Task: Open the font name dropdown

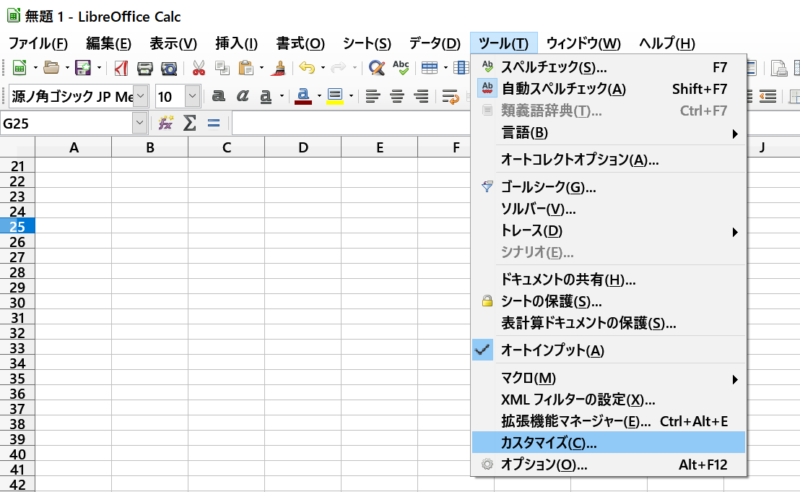Action: point(139,97)
